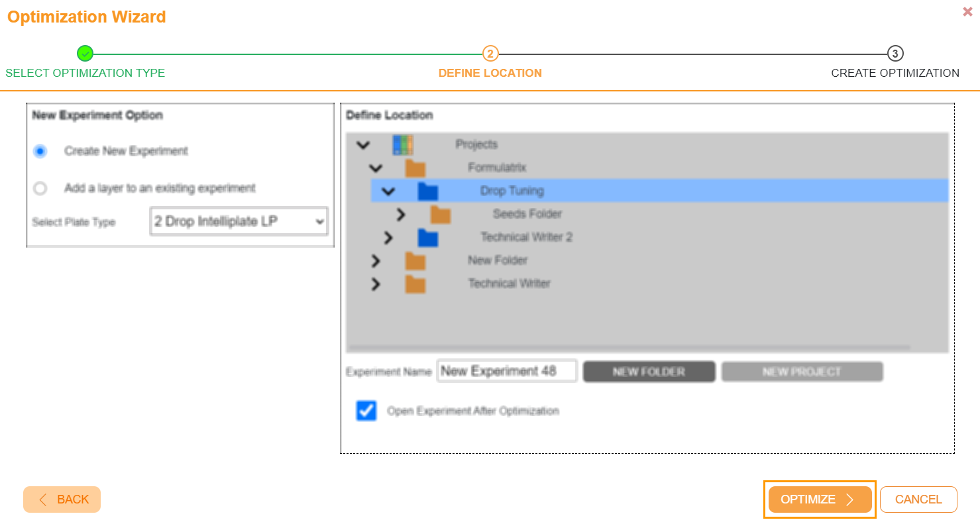Viewport: 980px width, 524px height.
Task: Collapse the Drop Tuning node
Action: click(388, 191)
